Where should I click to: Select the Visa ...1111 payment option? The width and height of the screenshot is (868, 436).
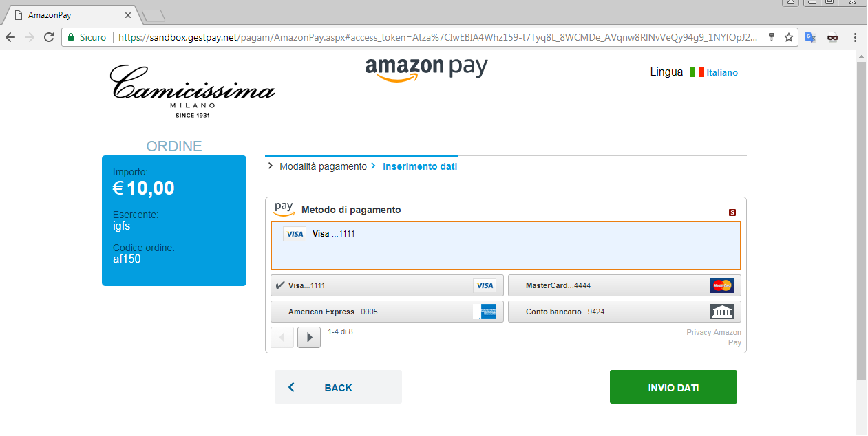point(387,285)
